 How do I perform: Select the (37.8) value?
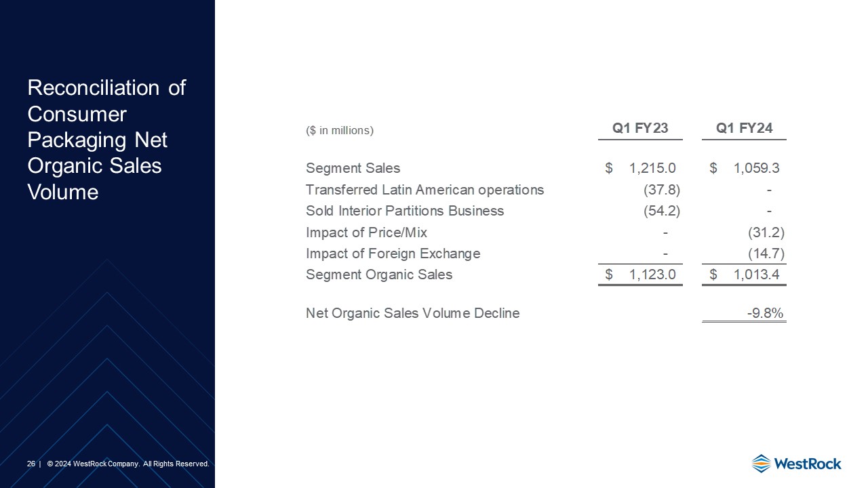[661, 190]
